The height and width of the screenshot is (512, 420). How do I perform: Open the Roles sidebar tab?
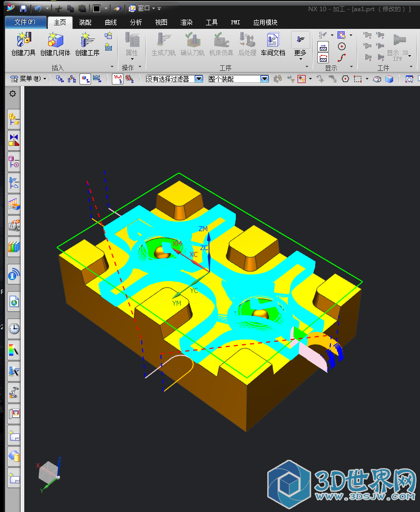point(14,414)
